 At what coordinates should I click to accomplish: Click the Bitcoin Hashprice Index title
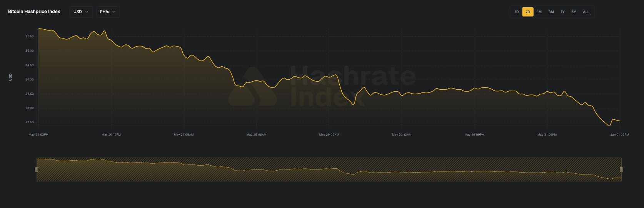pyautogui.click(x=34, y=12)
